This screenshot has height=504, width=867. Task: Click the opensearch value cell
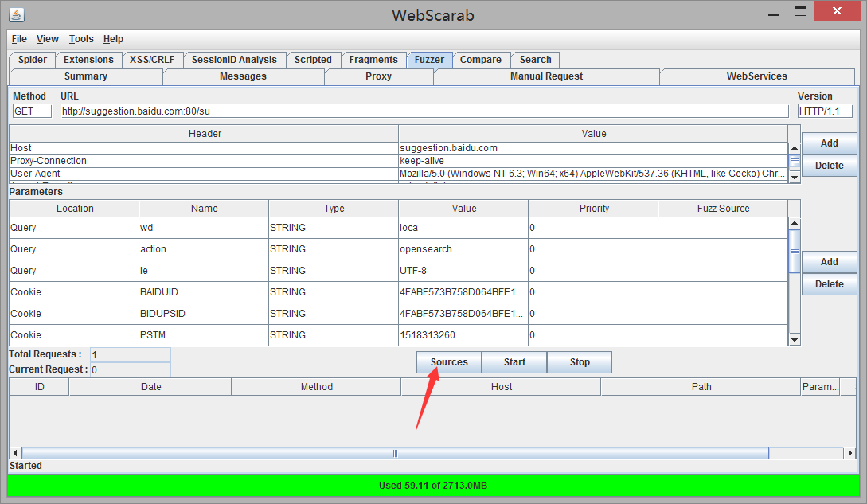point(463,249)
